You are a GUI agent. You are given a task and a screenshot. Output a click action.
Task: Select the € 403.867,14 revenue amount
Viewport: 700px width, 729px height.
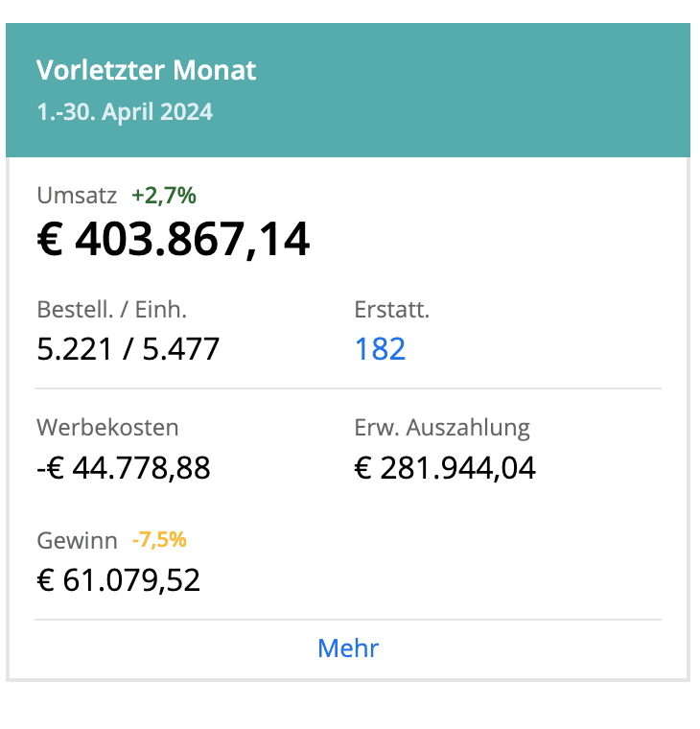point(174,240)
